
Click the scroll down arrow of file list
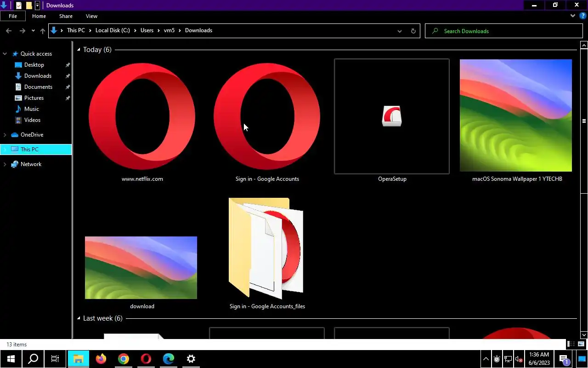(x=584, y=335)
